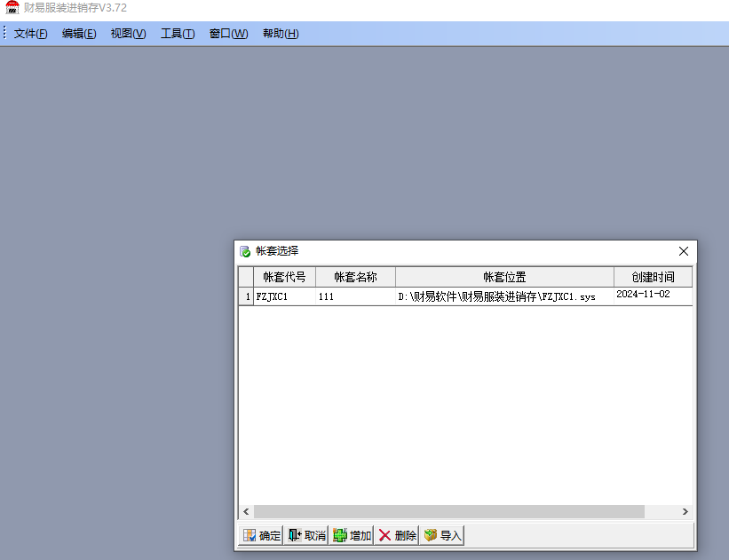Click the 帐套位置 column header
This screenshot has height=560, width=729.
(504, 277)
